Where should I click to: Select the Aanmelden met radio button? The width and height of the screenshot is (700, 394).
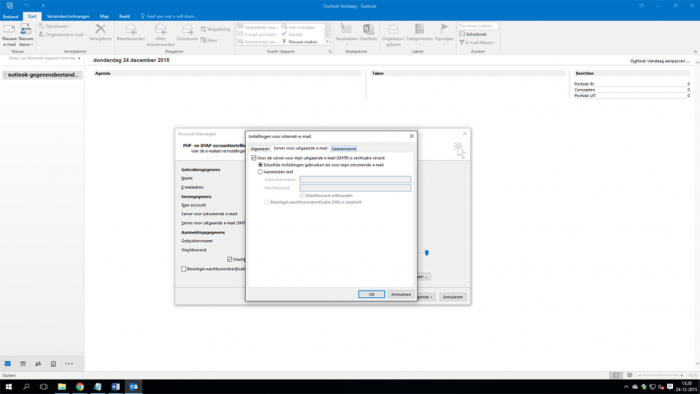click(x=260, y=172)
